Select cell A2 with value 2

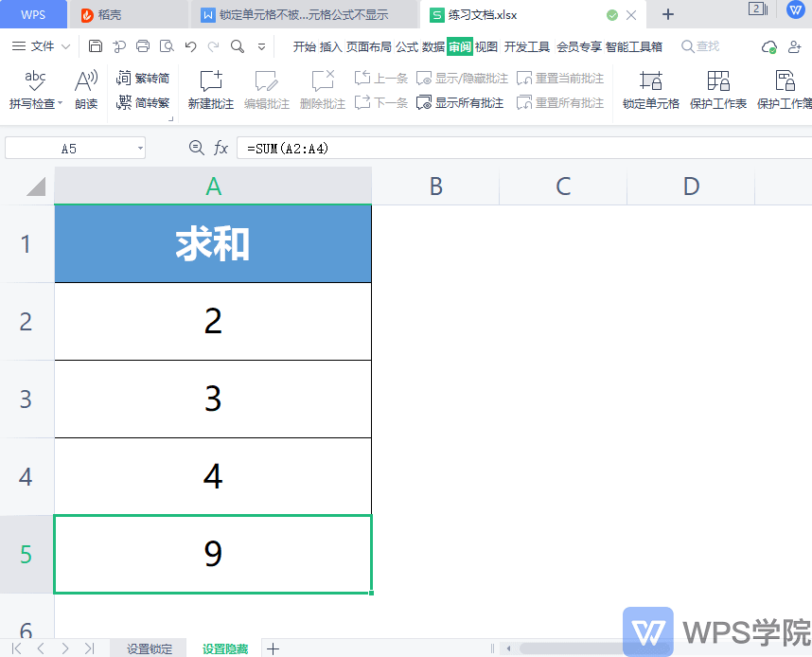click(213, 321)
